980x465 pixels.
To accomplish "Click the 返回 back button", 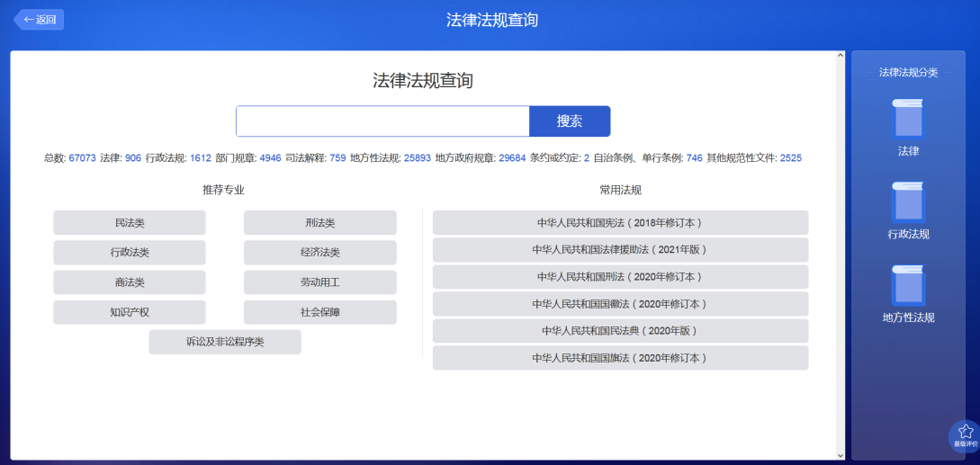I will point(40,20).
